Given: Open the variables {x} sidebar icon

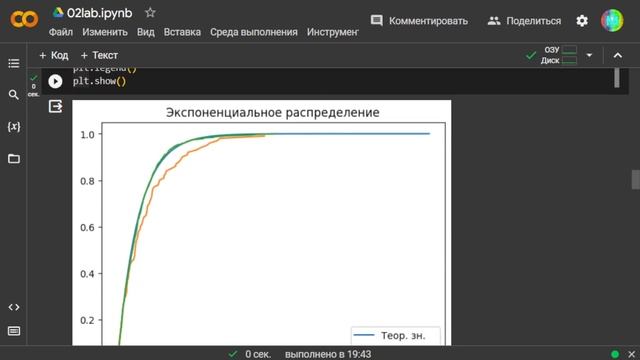Looking at the screenshot, I should tap(13, 127).
